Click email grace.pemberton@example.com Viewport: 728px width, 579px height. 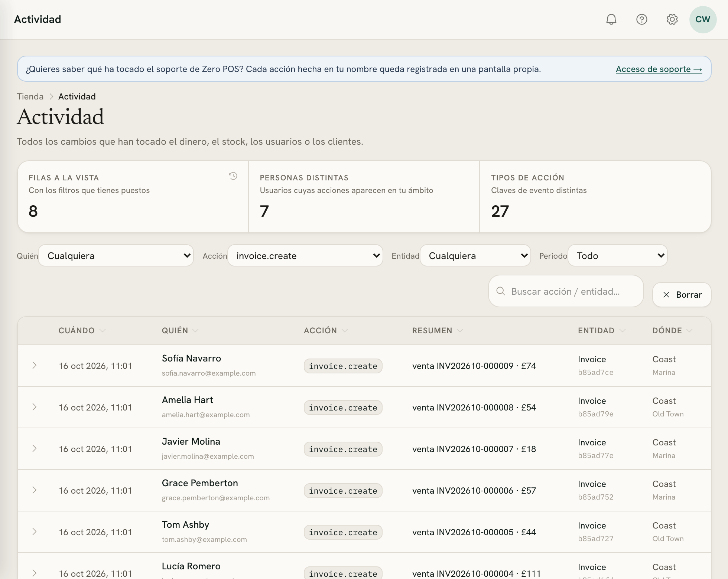[216, 498]
